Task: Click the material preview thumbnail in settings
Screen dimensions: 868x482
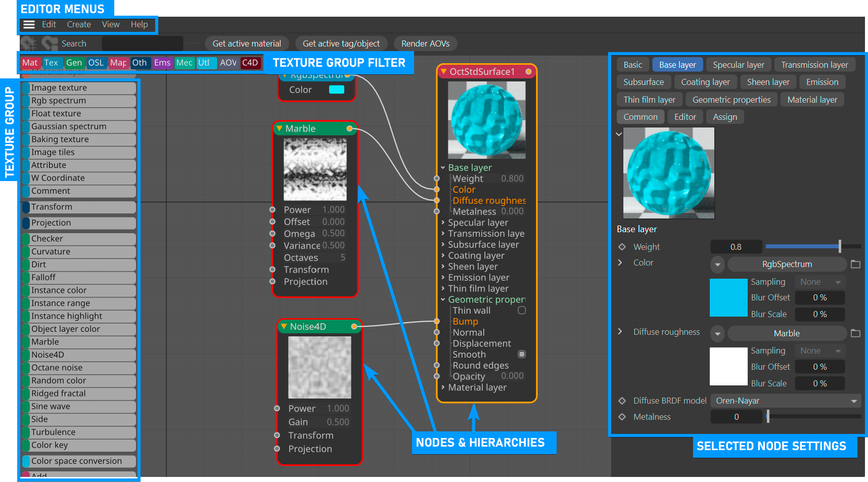Action: tap(669, 173)
